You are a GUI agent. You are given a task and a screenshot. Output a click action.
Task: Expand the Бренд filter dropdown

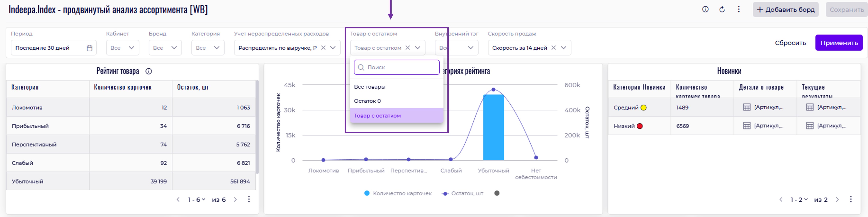[165, 48]
